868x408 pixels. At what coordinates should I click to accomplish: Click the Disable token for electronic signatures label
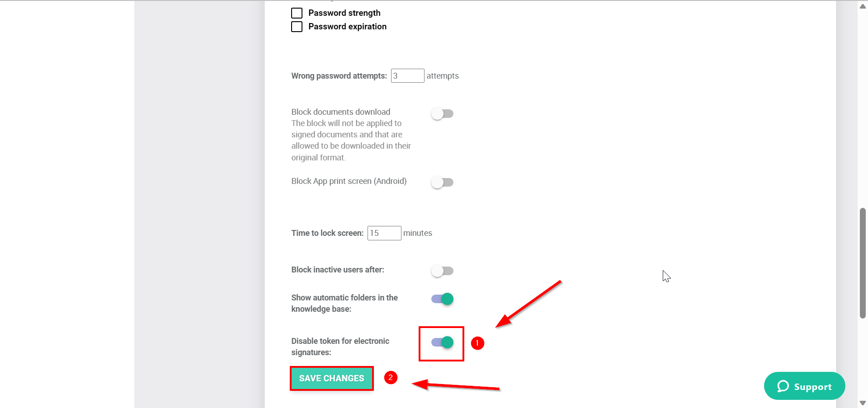[340, 347]
